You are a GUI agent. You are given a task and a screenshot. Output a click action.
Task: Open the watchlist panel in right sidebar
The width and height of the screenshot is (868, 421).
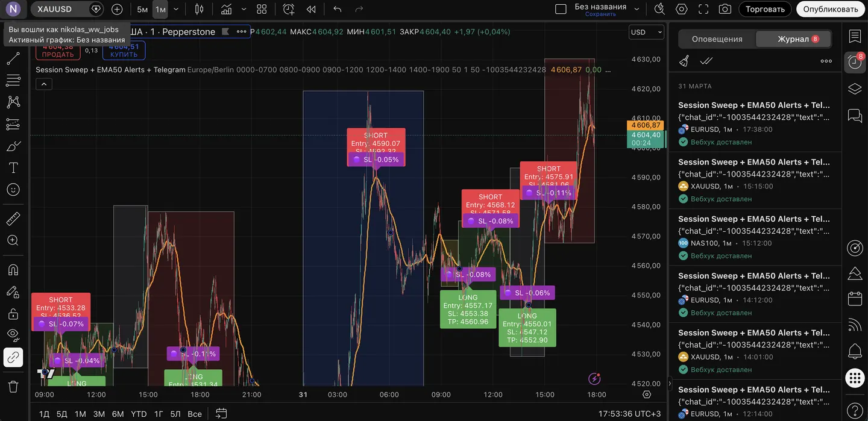tap(855, 37)
